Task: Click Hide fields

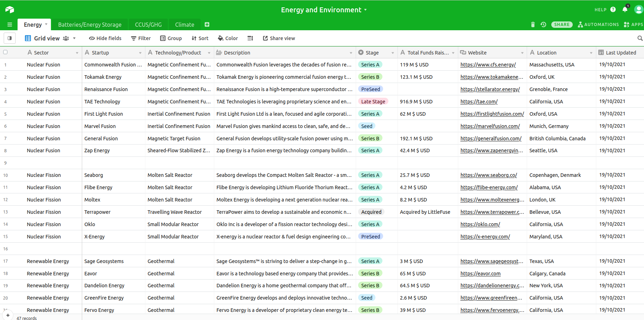Action: [x=105, y=38]
